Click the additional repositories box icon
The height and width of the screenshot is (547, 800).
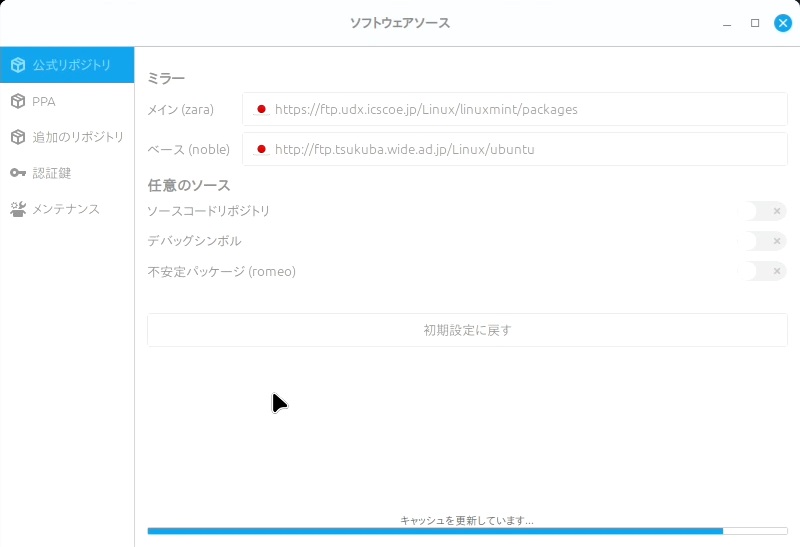pos(18,137)
